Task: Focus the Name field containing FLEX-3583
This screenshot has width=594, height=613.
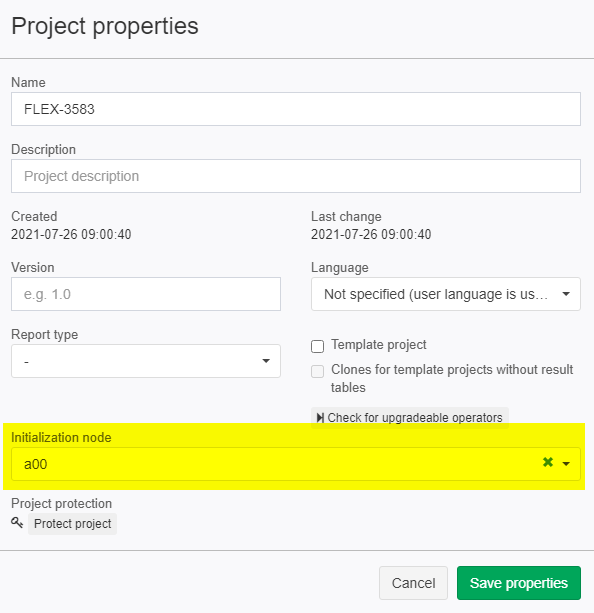Action: point(296,109)
